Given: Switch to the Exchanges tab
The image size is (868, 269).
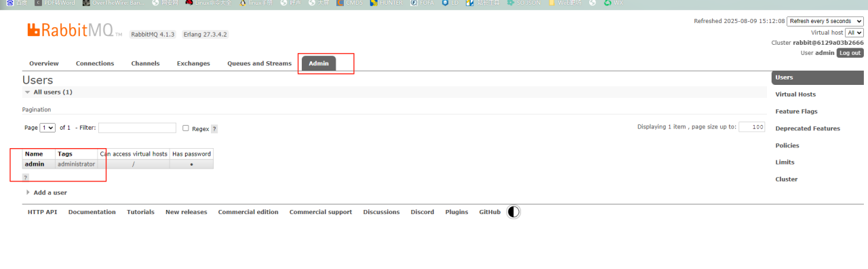Looking at the screenshot, I should tap(193, 63).
